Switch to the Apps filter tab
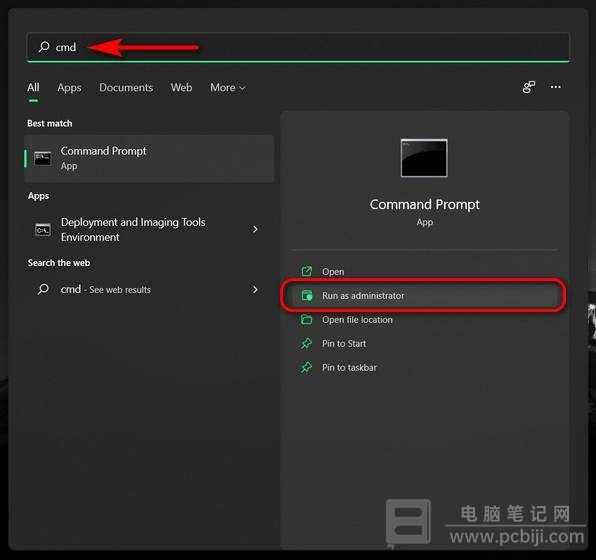Image resolution: width=596 pixels, height=560 pixels. tap(69, 88)
